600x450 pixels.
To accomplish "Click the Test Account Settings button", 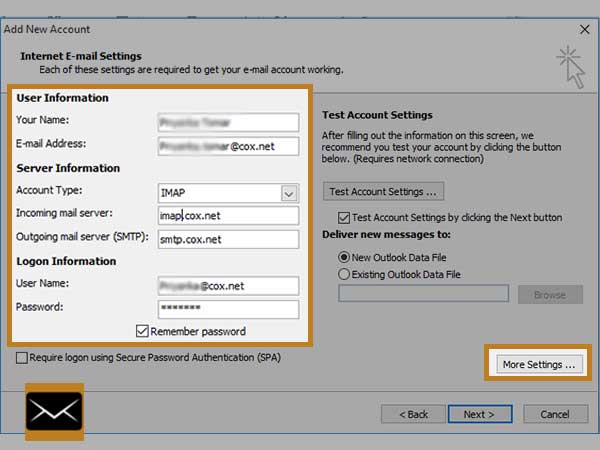I will 383,191.
